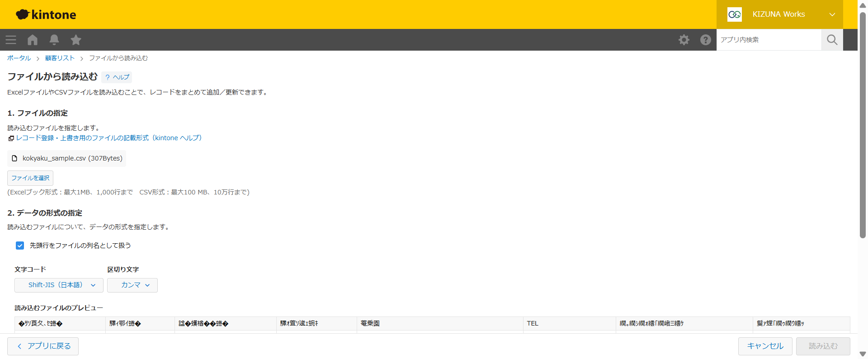Click the 読み込む button
Viewport: 868px width, 359px height.
pos(823,346)
